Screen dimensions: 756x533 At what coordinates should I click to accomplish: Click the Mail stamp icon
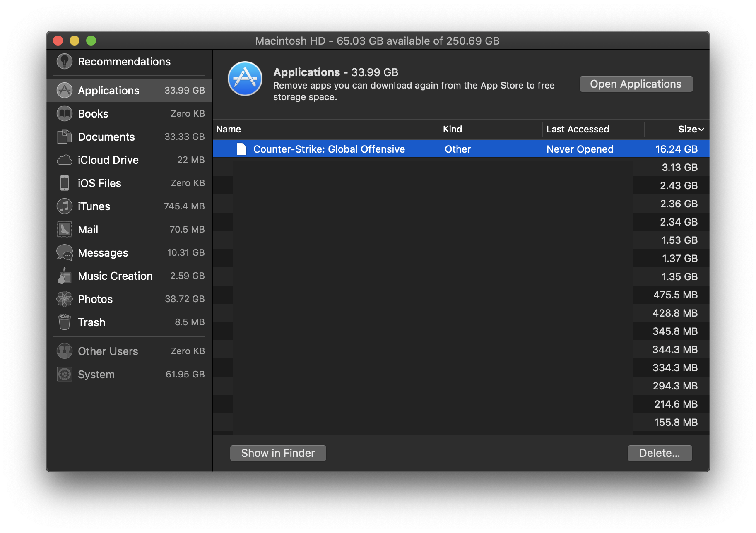(64, 230)
